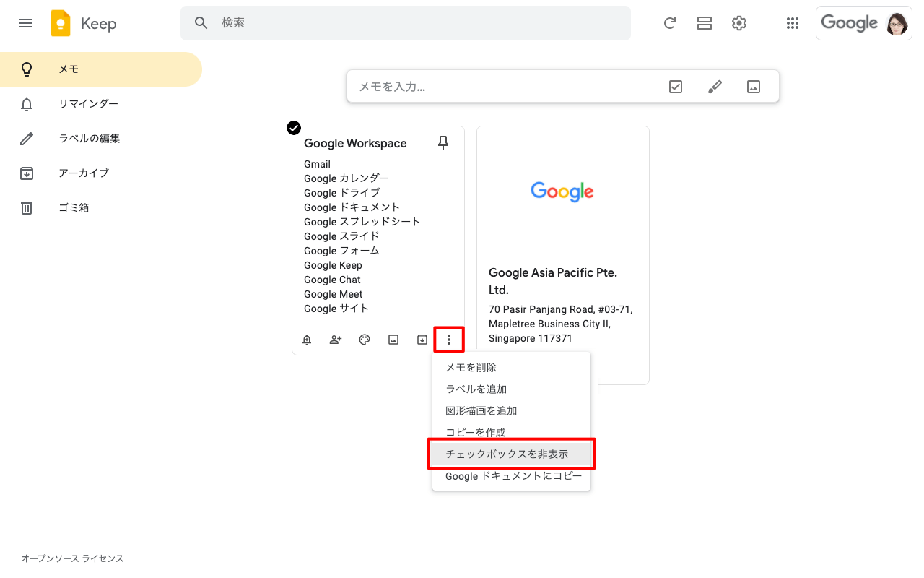Open the settings gear
This screenshot has height=578, width=924.
(739, 23)
